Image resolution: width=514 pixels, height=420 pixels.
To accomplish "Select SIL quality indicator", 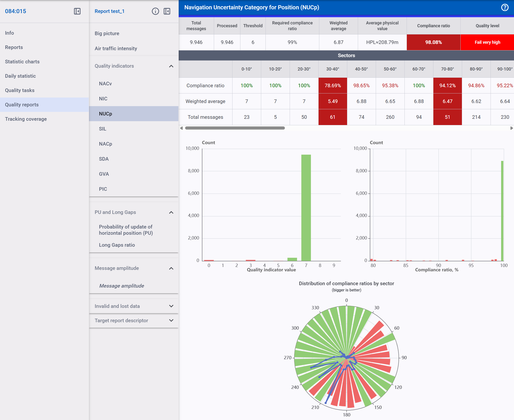I will pos(102,129).
